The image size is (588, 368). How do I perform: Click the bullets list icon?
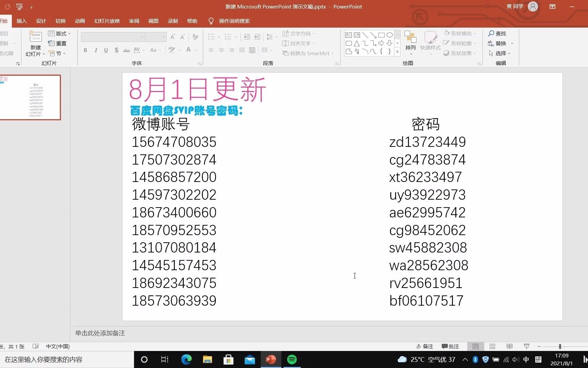tap(211, 36)
